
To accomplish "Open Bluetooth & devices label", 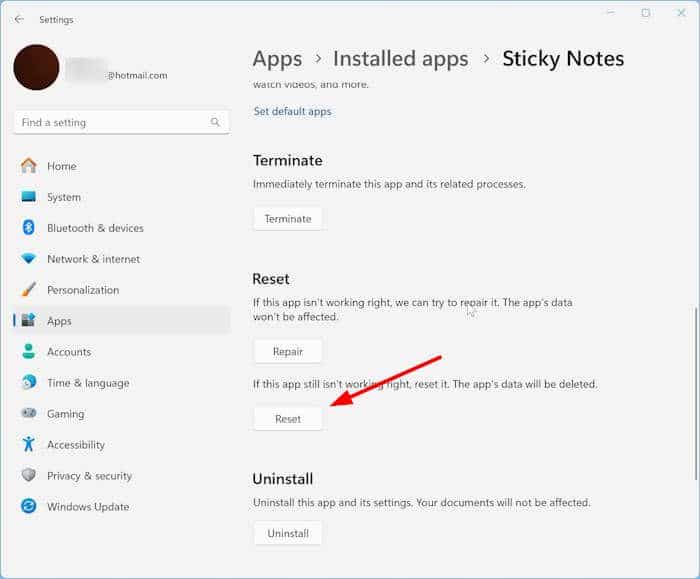I will point(95,228).
